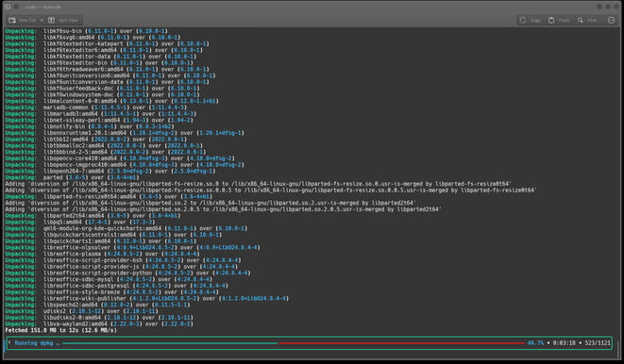Click the Konsole window icon in the title bar

pyautogui.click(x=8, y=7)
